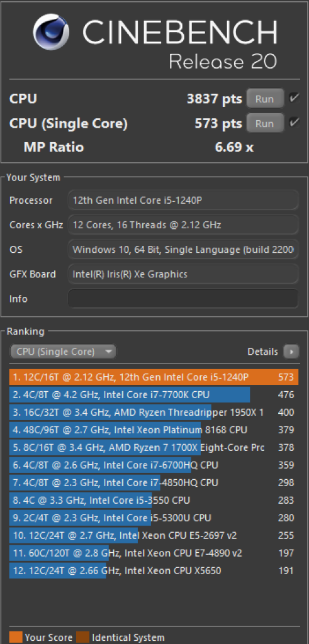Toggle the CPU (Single Core) test checkbox
Screen dimensions: 309x644
coord(293,123)
